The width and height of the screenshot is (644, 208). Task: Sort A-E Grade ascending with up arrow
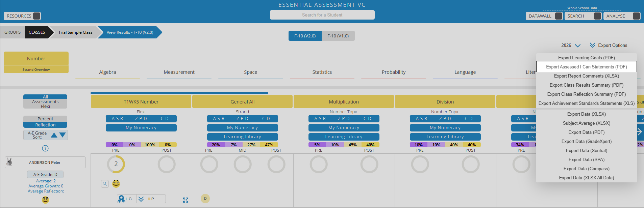tap(54, 135)
